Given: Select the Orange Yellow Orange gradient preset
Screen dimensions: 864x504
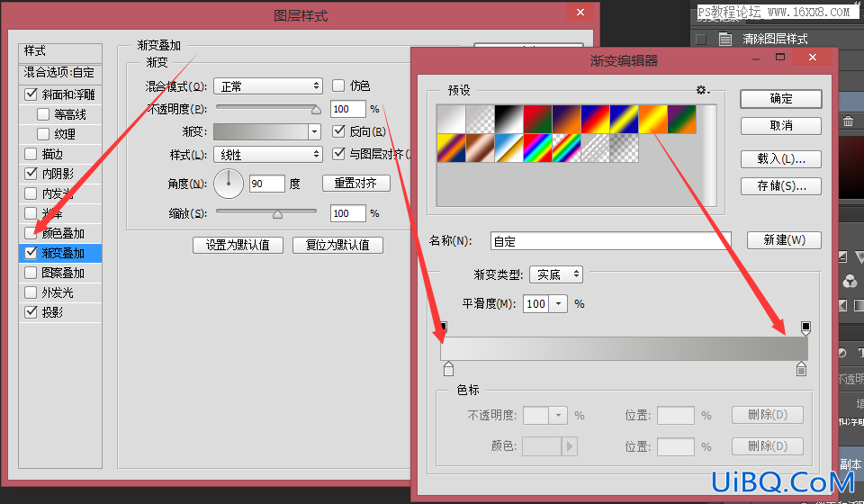Looking at the screenshot, I should pos(653,119).
